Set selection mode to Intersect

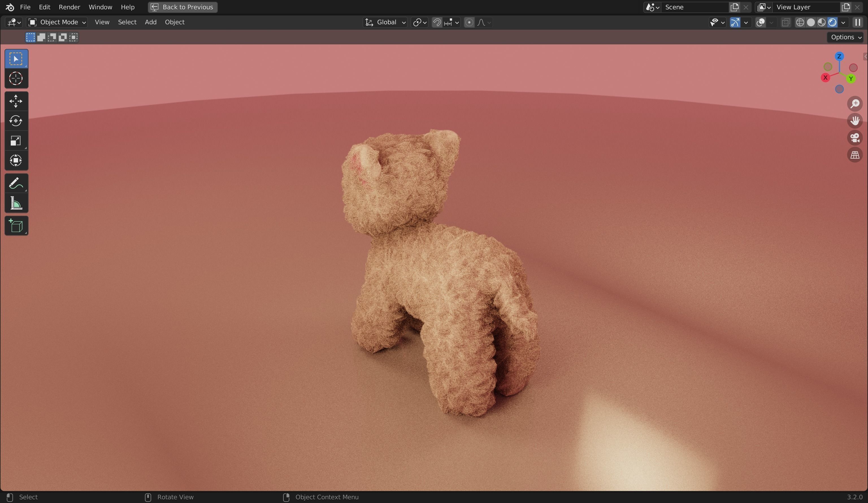[73, 37]
